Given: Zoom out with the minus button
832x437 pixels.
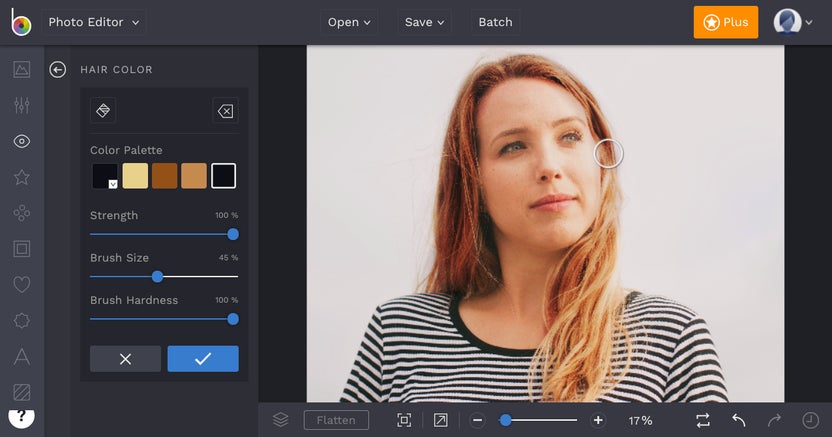Looking at the screenshot, I should coord(478,420).
